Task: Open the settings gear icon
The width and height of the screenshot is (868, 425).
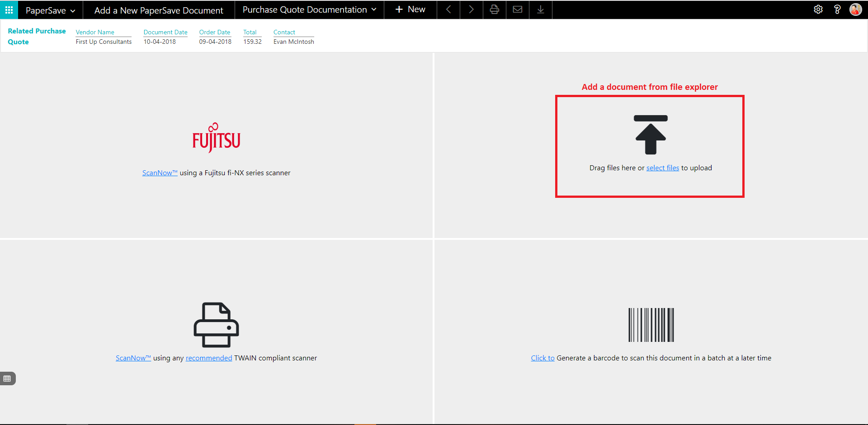Action: 818,9
